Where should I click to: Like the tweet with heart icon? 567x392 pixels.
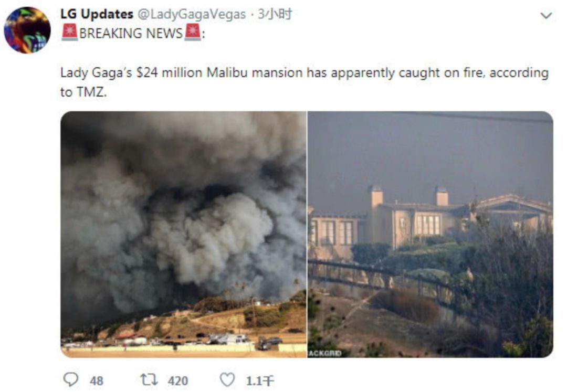pyautogui.click(x=227, y=380)
